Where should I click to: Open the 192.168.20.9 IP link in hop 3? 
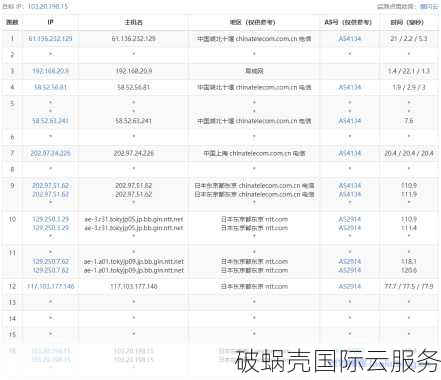[x=50, y=71]
